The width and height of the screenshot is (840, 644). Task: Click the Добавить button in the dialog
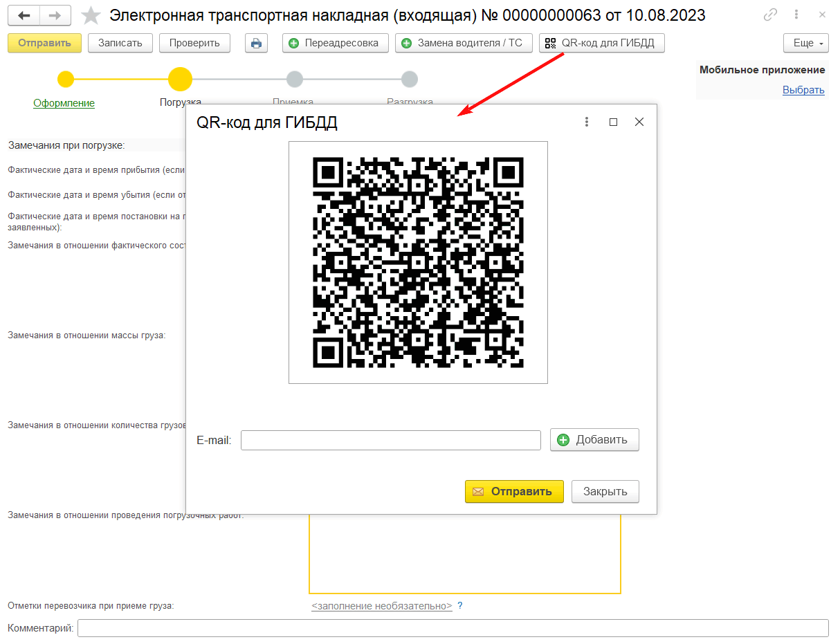point(594,440)
